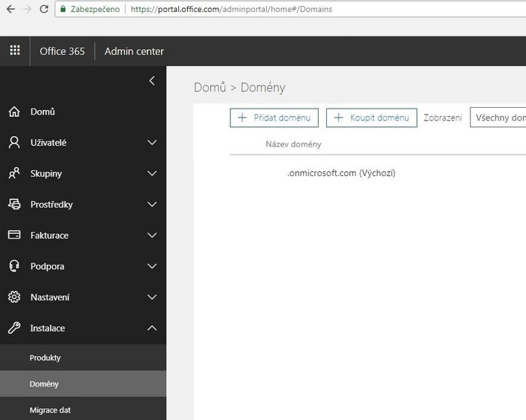The image size is (526, 420).
Task: Click the Skupiny group icon
Action: click(x=14, y=173)
